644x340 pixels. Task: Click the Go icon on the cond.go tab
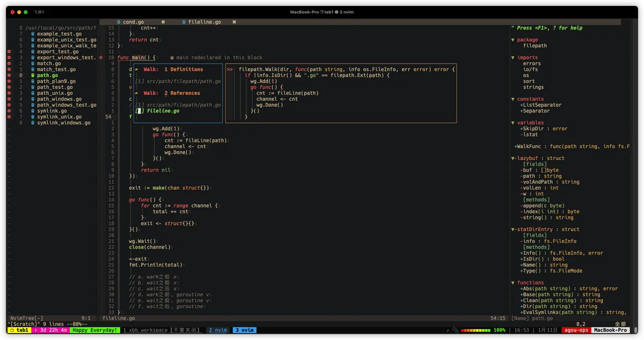(119, 22)
